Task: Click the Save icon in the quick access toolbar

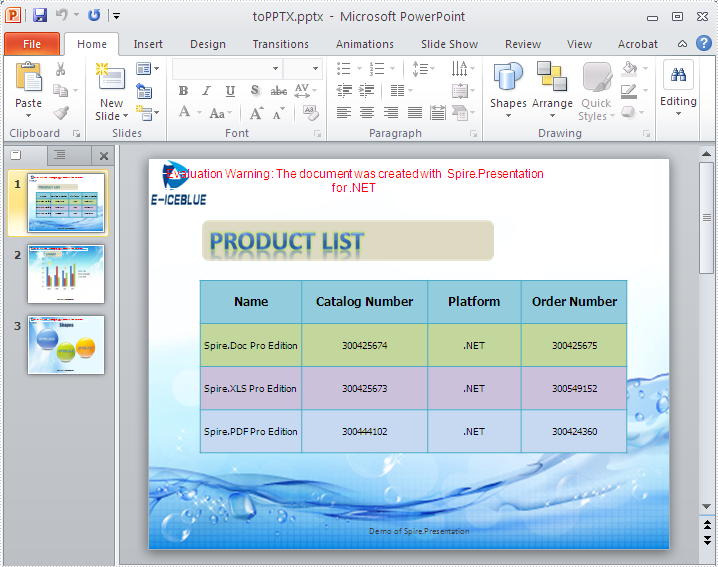Action: (x=40, y=16)
